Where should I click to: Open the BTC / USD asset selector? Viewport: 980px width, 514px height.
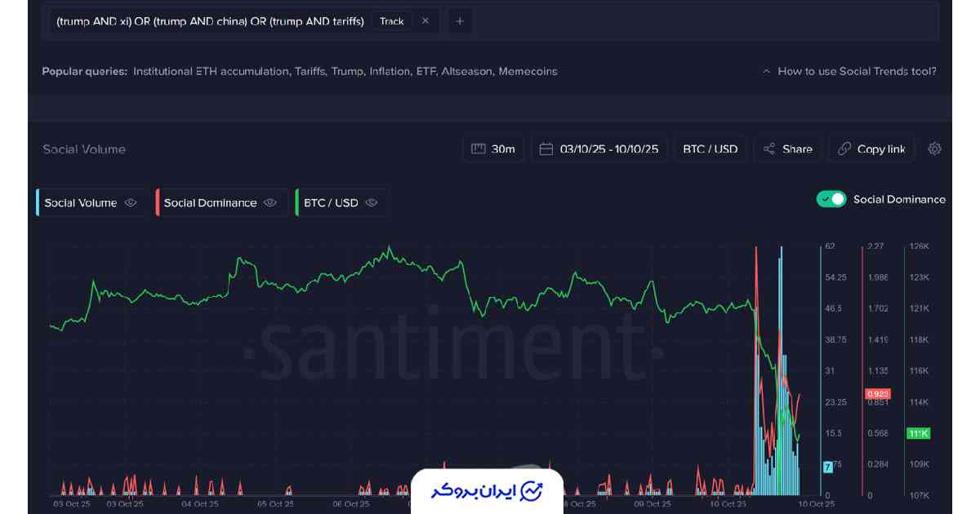pos(710,149)
